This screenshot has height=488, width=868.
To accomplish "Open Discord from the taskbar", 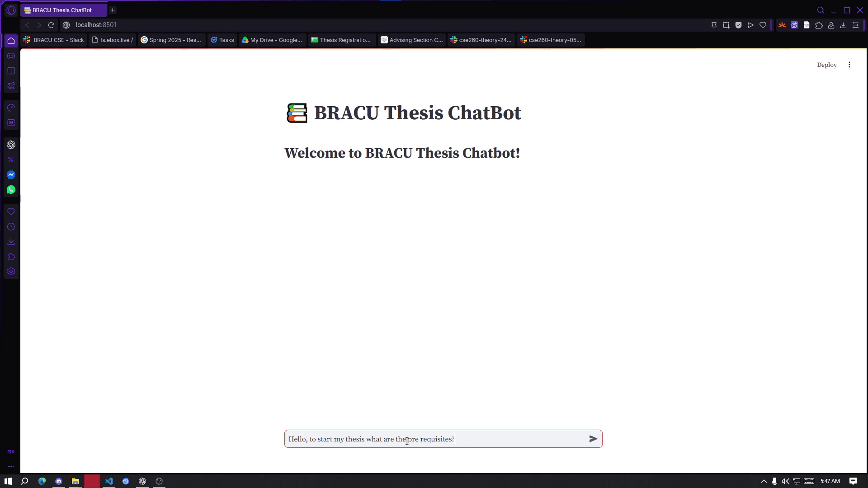I will coord(59,481).
